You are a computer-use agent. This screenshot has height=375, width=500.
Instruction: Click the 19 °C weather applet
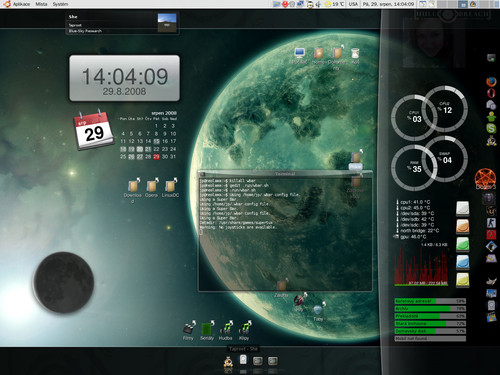point(334,4)
